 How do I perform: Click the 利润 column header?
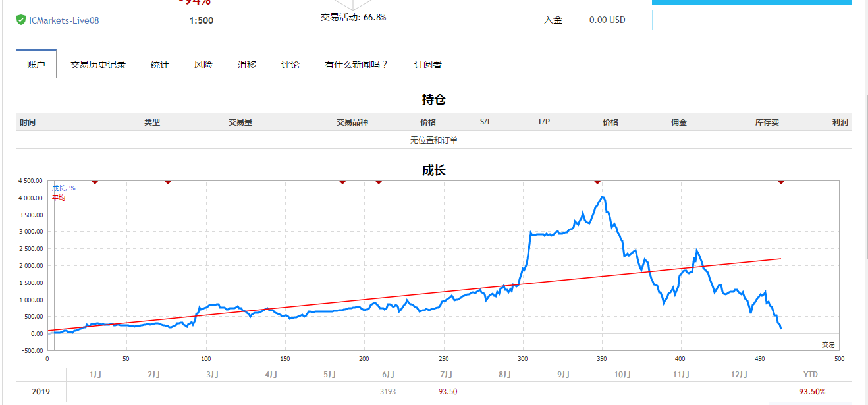pos(840,122)
